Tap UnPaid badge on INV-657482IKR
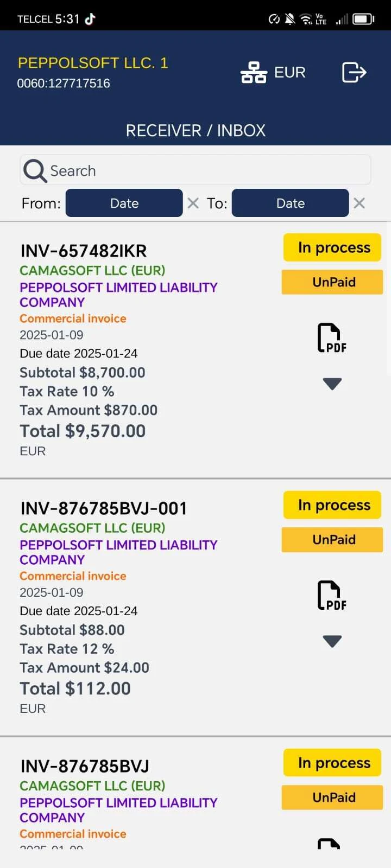This screenshot has height=868, width=391. (332, 282)
